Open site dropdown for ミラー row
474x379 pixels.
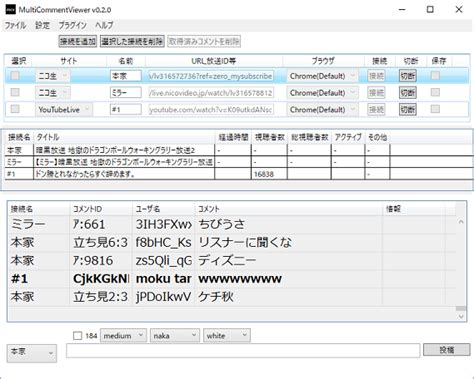pos(53,93)
